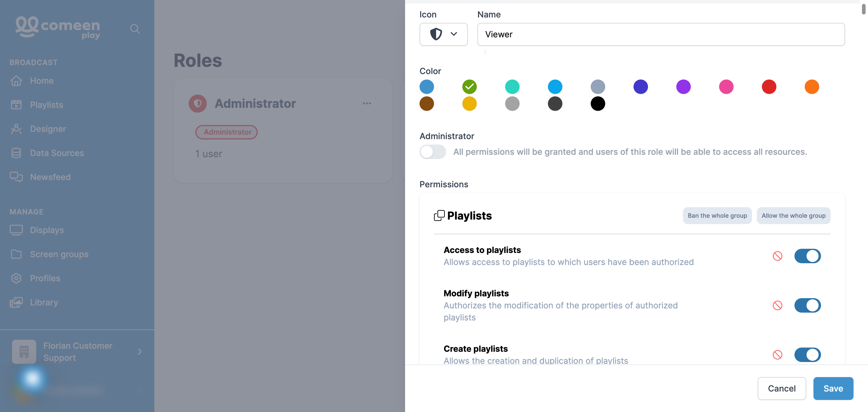Click the Florian Customer Support building icon
This screenshot has width=868, height=412.
[24, 351]
